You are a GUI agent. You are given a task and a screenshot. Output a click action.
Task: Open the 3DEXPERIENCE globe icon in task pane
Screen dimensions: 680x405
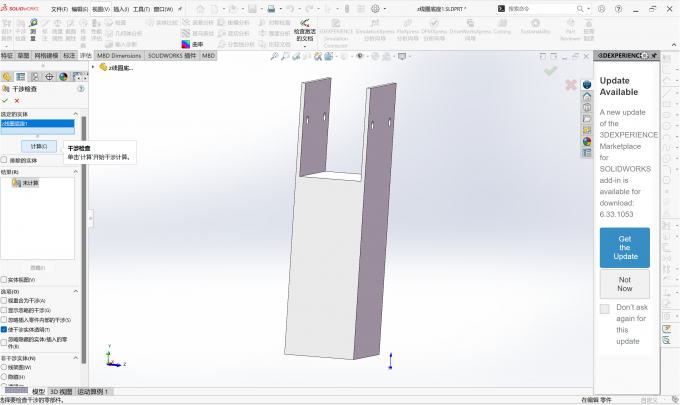click(x=587, y=85)
